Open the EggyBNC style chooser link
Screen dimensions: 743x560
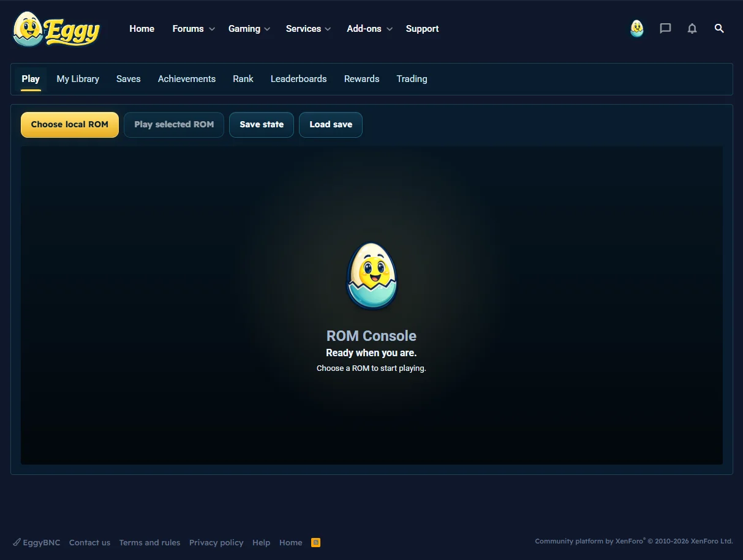[x=37, y=542]
